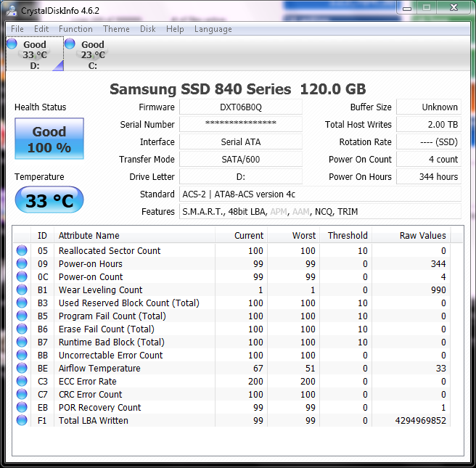476x468 pixels.
Task: Click the Threshold column header
Action: [x=346, y=236]
